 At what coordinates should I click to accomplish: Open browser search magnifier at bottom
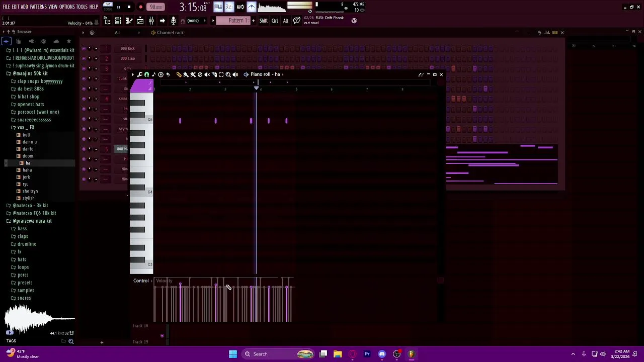coord(71,341)
